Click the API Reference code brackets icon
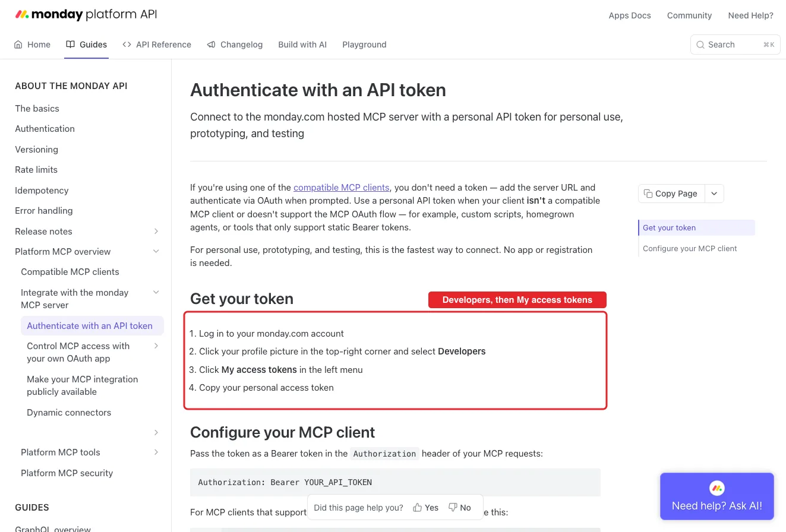This screenshot has height=532, width=786. [127, 45]
